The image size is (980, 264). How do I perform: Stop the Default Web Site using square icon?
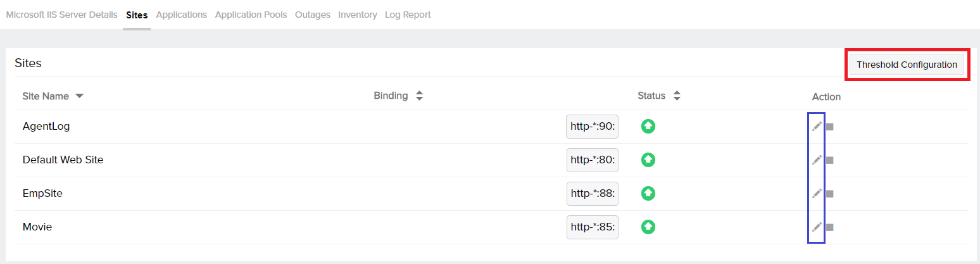pyautogui.click(x=830, y=160)
